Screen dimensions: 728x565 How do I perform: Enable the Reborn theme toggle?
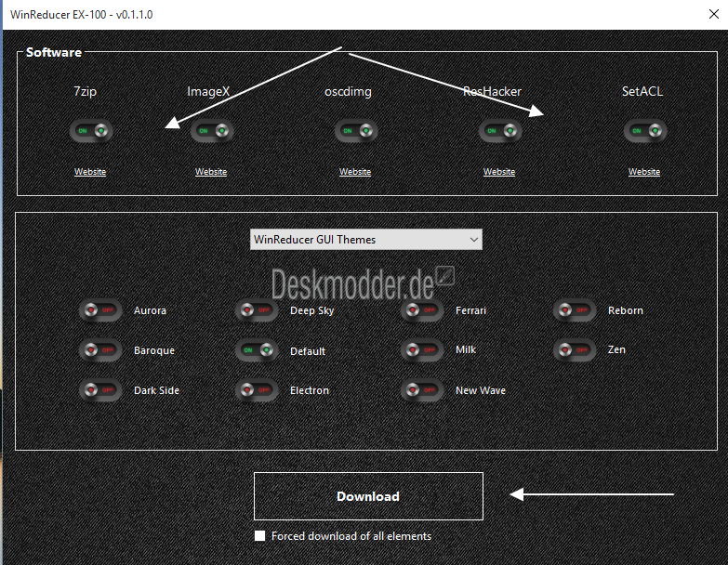tap(575, 309)
